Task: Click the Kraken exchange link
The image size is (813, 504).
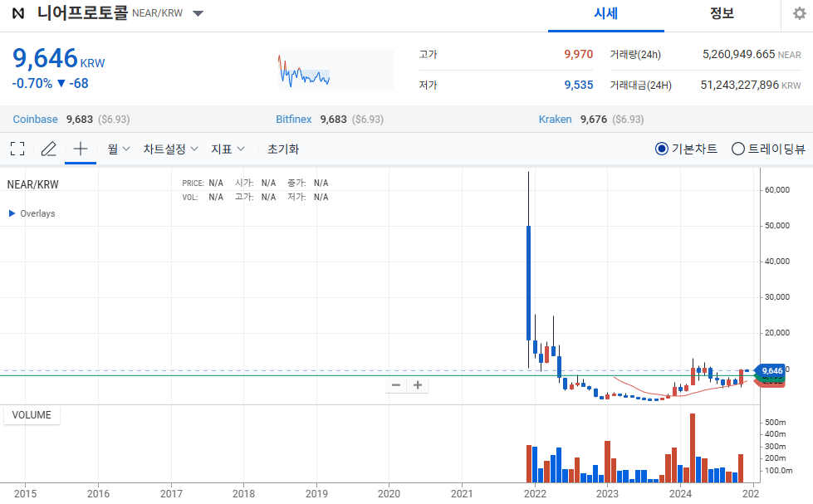Action: coord(555,120)
